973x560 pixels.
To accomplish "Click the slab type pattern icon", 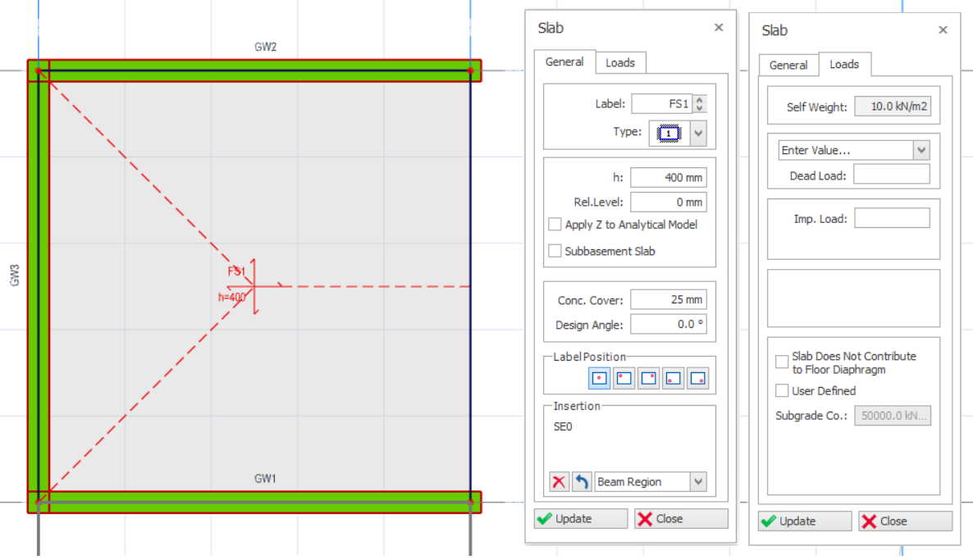I will point(669,133).
